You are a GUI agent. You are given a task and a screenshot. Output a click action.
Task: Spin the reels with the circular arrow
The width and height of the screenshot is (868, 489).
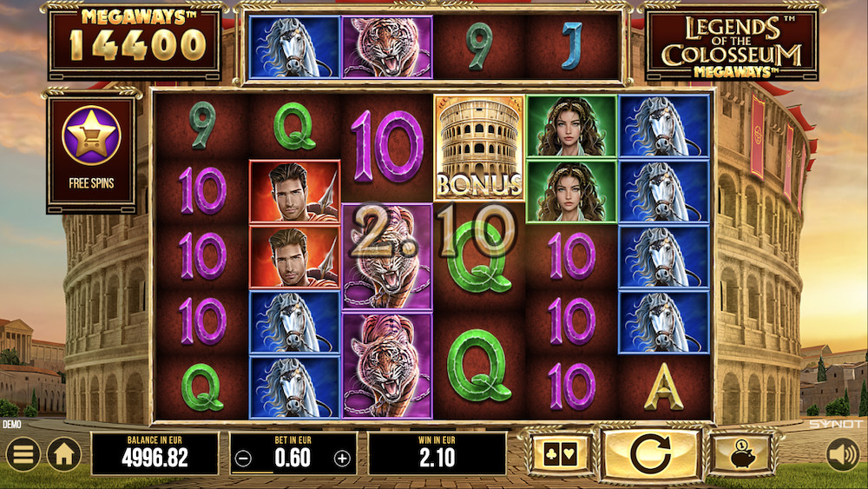(651, 454)
